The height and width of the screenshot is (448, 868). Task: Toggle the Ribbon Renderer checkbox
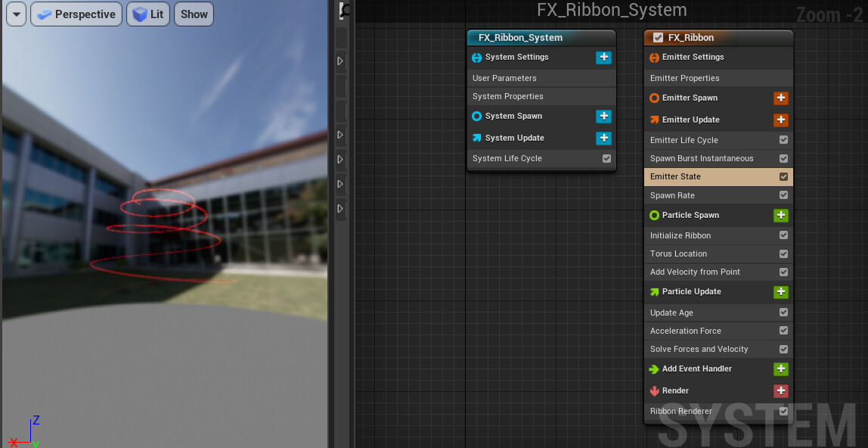click(783, 411)
